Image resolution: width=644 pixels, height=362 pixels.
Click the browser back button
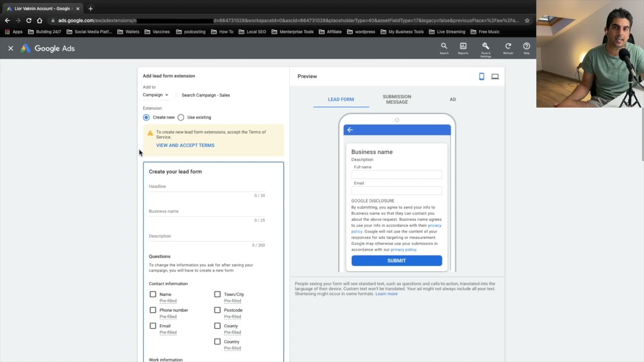(7, 21)
